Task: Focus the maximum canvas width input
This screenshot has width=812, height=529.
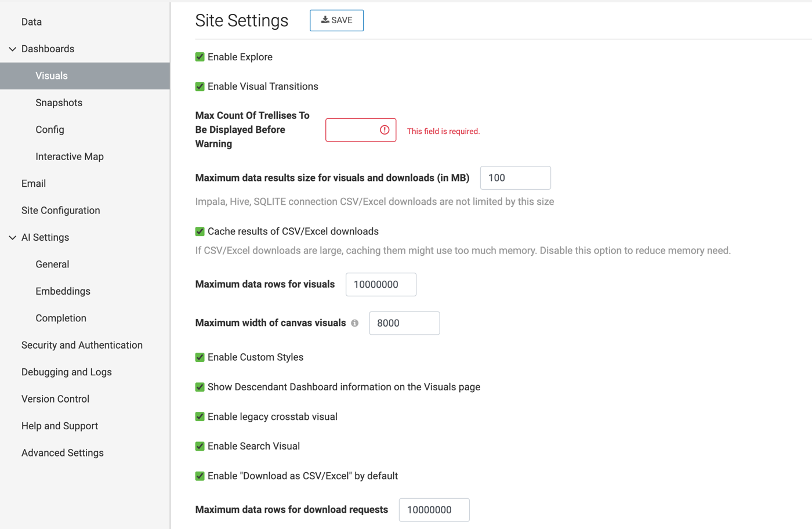Action: 404,323
